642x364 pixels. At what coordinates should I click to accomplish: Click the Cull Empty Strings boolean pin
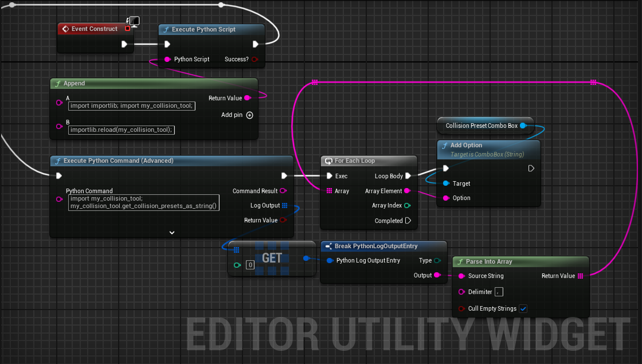461,309
